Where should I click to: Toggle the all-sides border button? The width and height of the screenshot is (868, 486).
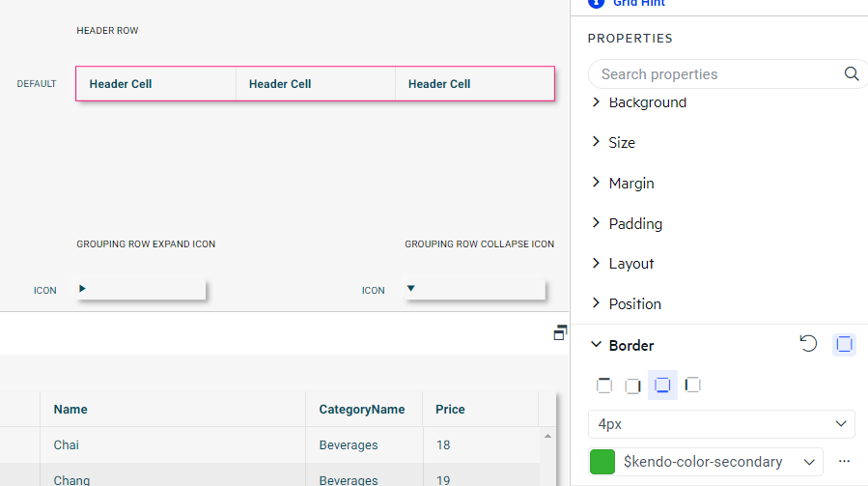(x=844, y=345)
